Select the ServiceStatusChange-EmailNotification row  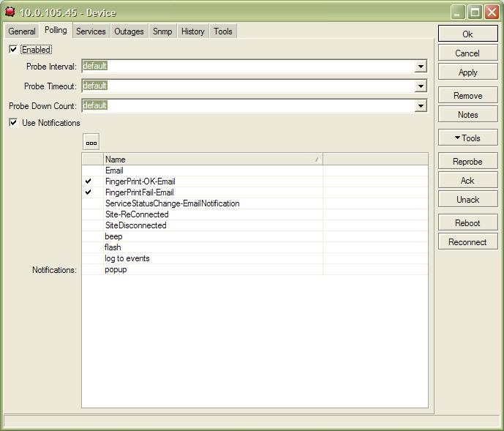click(255, 203)
